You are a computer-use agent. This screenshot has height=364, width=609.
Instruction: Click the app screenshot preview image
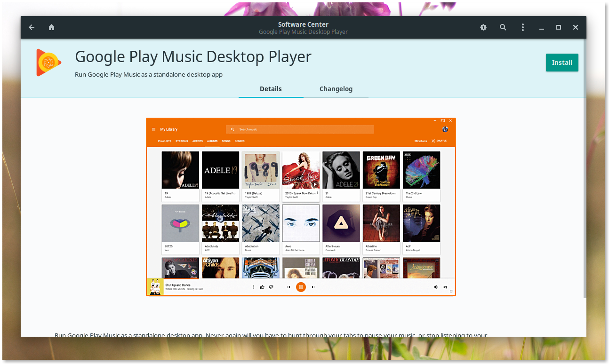click(x=301, y=207)
